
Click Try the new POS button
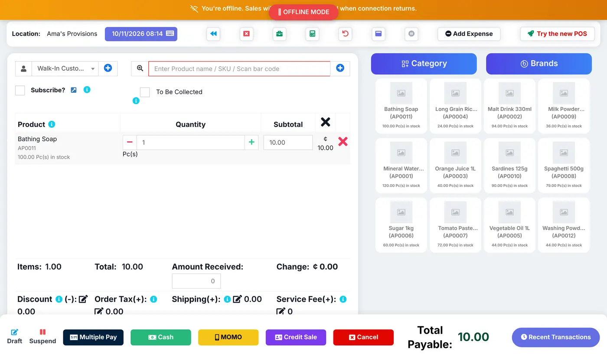[557, 34]
